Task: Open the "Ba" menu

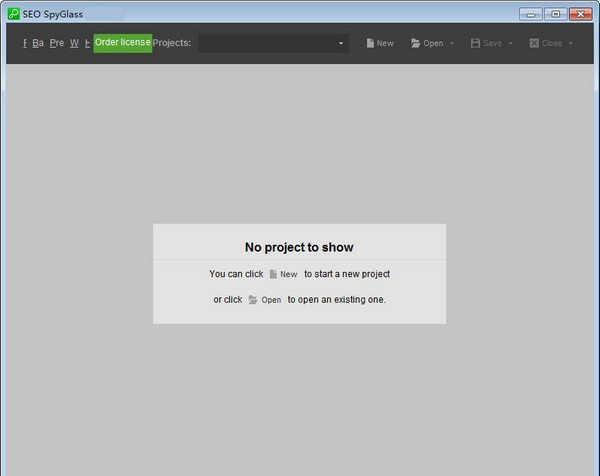Action: click(x=38, y=43)
